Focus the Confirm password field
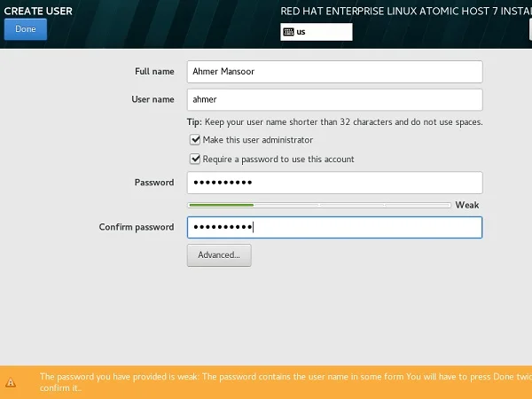This screenshot has height=399, width=532. tap(334, 227)
